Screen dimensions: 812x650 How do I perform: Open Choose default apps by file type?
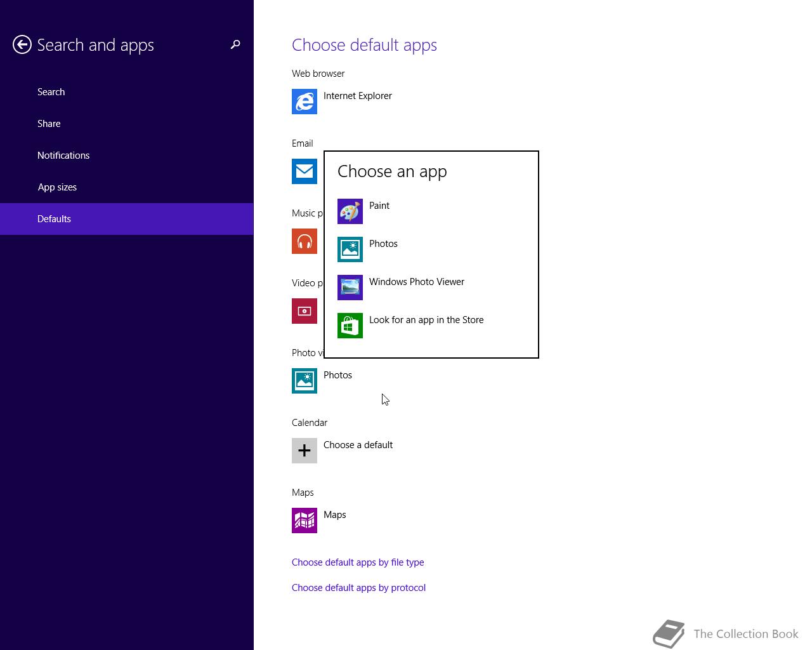click(358, 562)
